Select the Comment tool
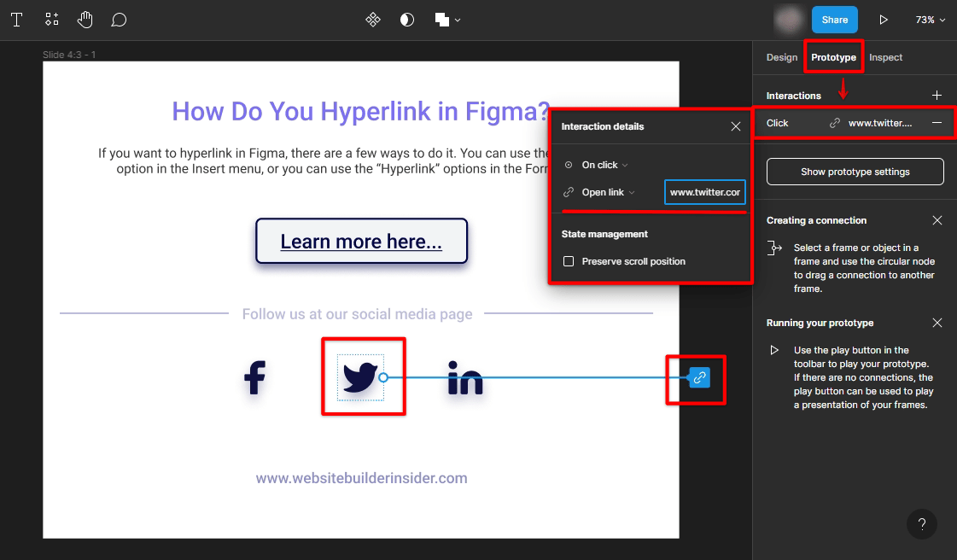Screen dimensions: 957x560 pos(119,19)
